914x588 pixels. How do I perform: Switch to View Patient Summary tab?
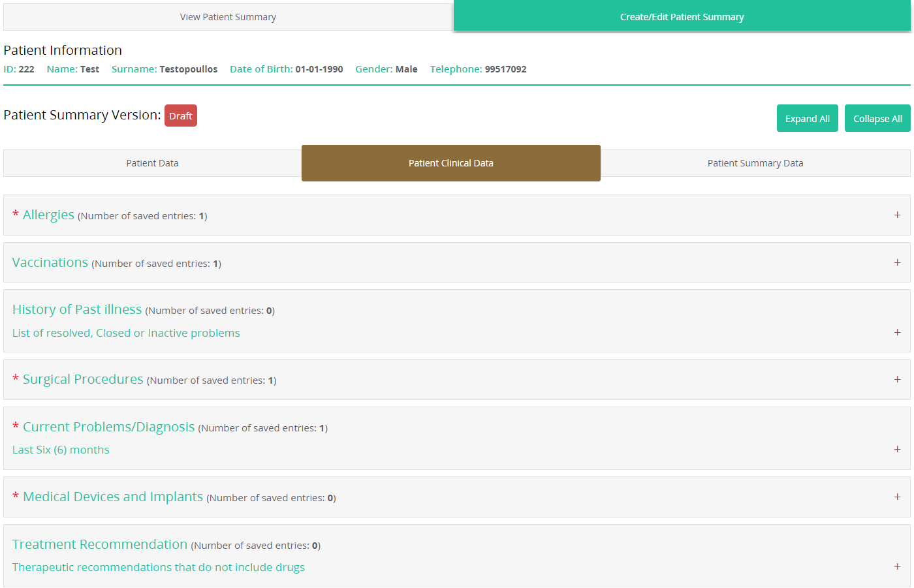point(228,17)
